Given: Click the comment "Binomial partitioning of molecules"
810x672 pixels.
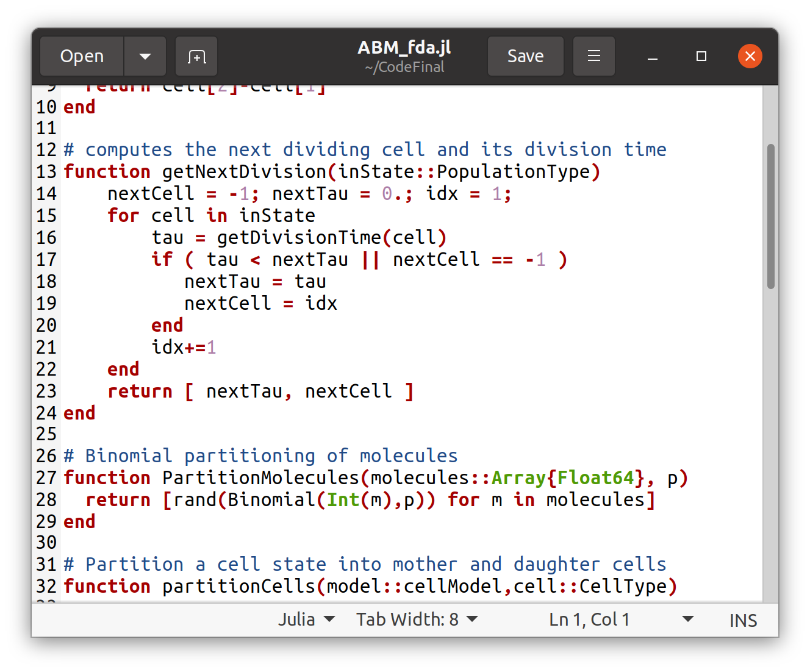Looking at the screenshot, I should [x=271, y=456].
